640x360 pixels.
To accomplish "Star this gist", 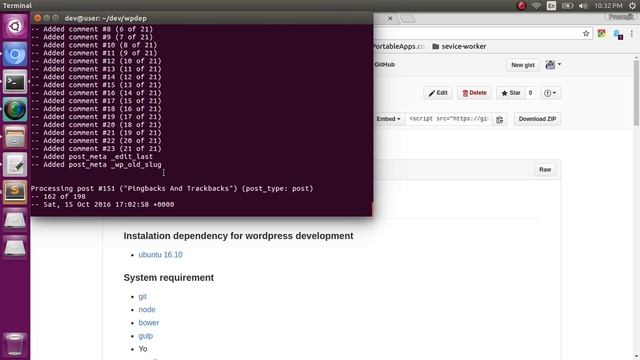I will click(x=511, y=93).
